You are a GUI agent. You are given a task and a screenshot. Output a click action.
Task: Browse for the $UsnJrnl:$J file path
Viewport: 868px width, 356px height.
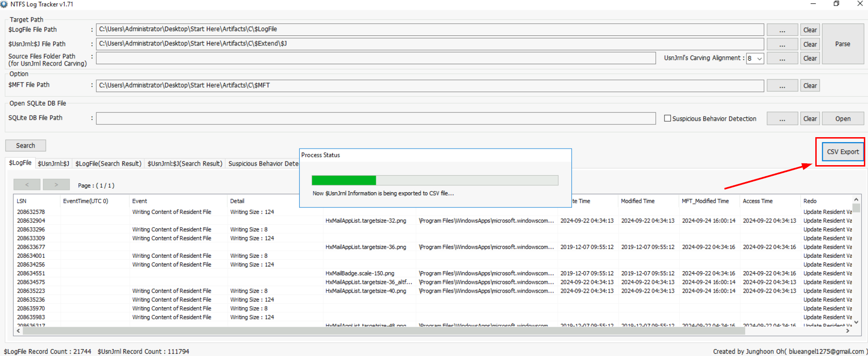[782, 44]
